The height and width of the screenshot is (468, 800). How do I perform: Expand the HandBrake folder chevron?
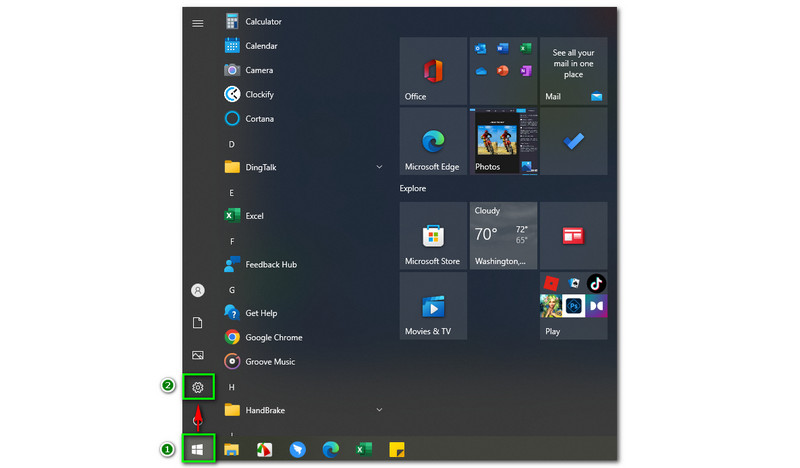379,410
